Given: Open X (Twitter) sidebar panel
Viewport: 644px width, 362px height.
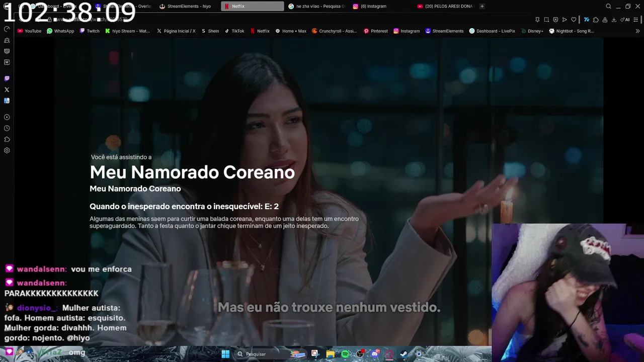Looking at the screenshot, I should click(x=7, y=89).
